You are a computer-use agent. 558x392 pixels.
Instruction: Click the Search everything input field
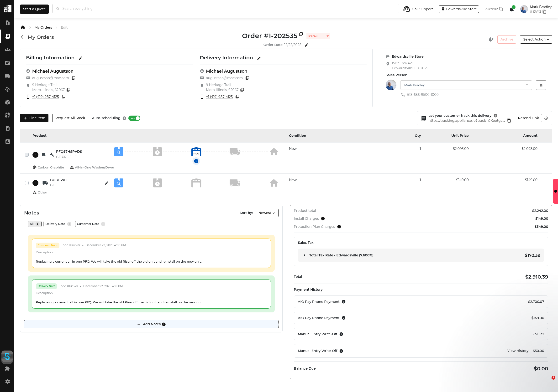pyautogui.click(x=226, y=9)
